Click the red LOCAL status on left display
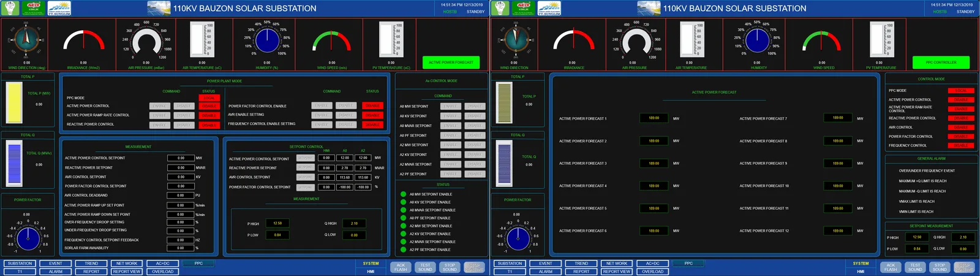 (209, 98)
